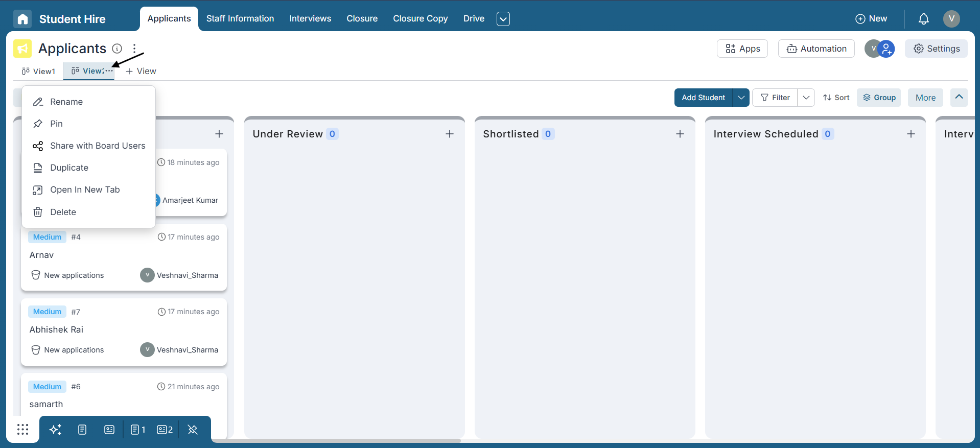Expand the more tabs dropdown after Drive
Screen dimensions: 980x448
coord(503,19)
